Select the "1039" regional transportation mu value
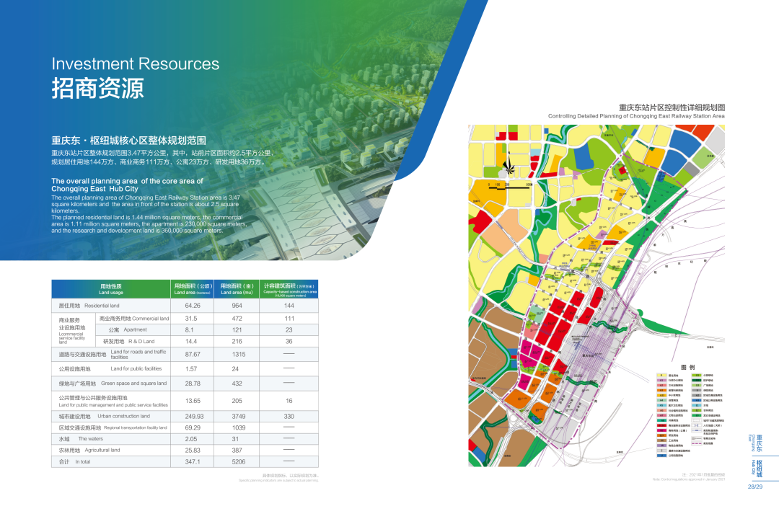779x532 pixels. (x=239, y=427)
